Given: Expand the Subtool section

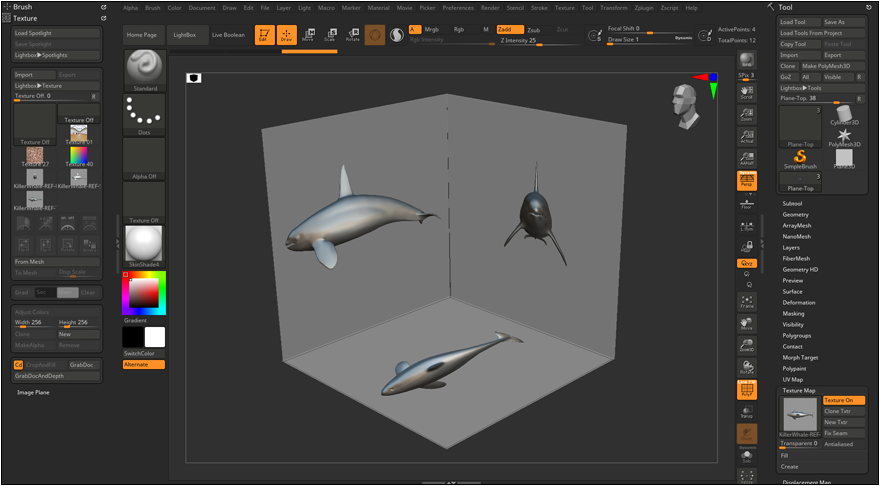Looking at the screenshot, I should click(792, 204).
